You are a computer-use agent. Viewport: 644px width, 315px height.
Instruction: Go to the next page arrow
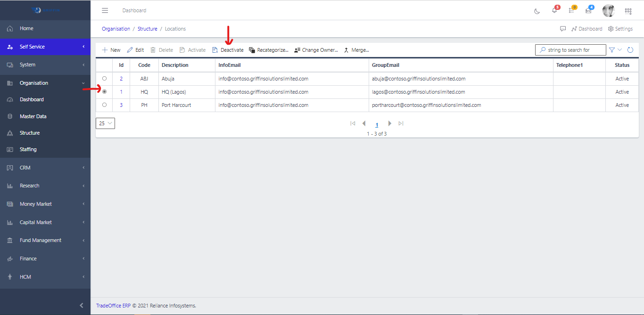pyautogui.click(x=389, y=123)
